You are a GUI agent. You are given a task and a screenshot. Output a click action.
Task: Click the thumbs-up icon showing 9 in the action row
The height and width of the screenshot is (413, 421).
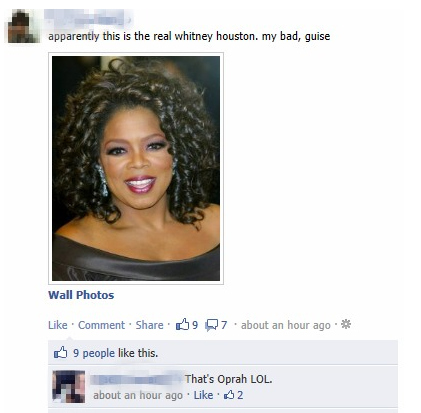click(x=182, y=324)
